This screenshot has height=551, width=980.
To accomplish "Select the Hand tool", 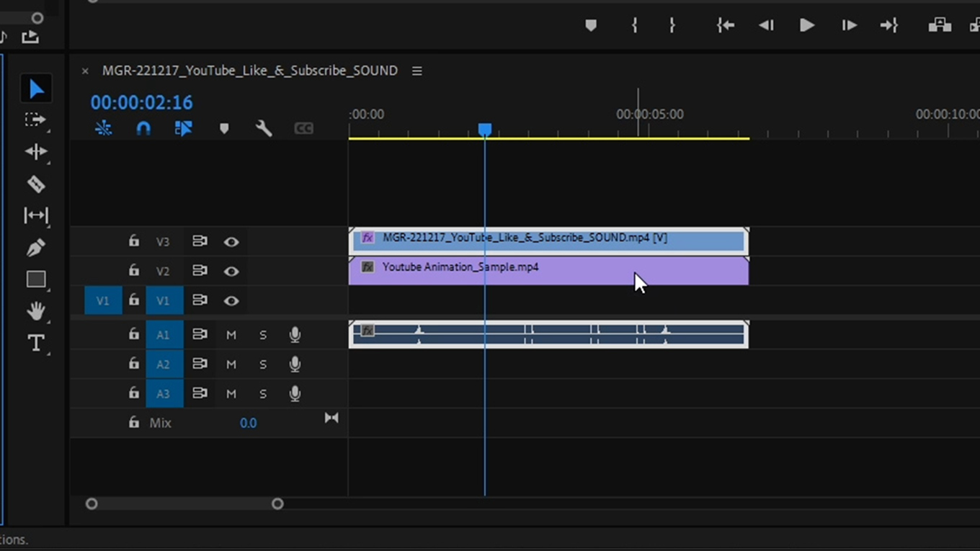I will (36, 311).
